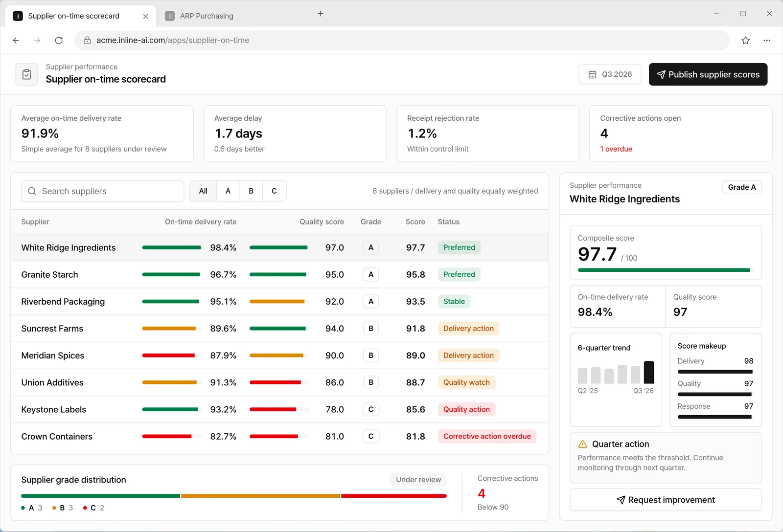Click grade A badge for Granite Starch
783x532 pixels.
point(371,275)
